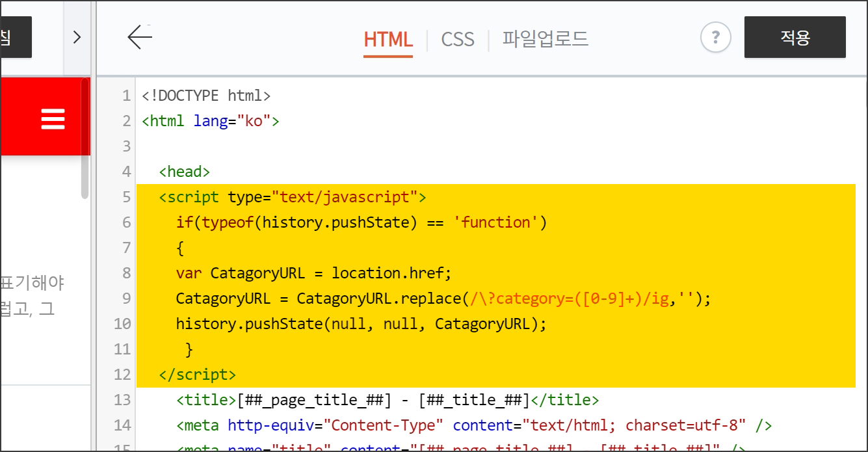Open the help question mark icon
The width and height of the screenshot is (868, 452).
point(715,38)
